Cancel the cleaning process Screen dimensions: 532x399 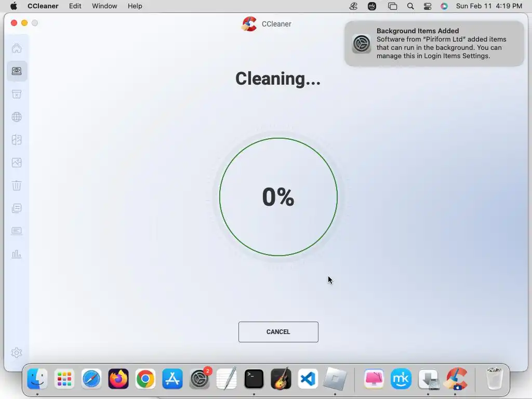(x=278, y=332)
